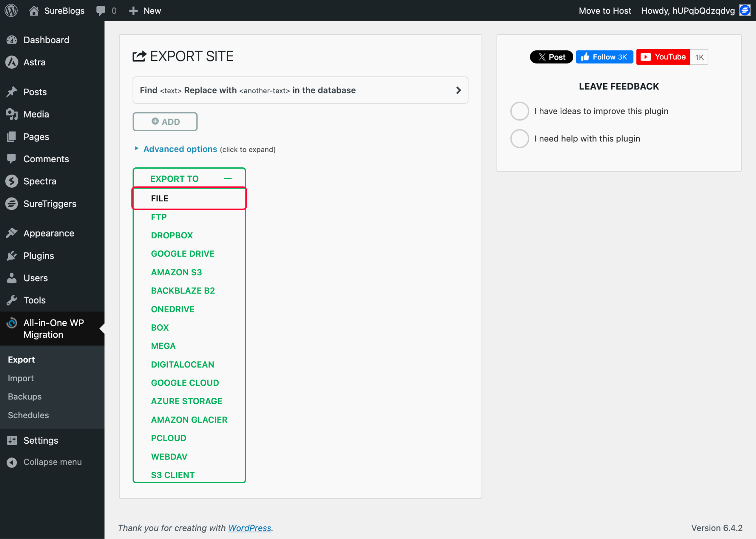The height and width of the screenshot is (539, 756).
Task: Click the Spectra sidebar icon
Action: pos(12,181)
